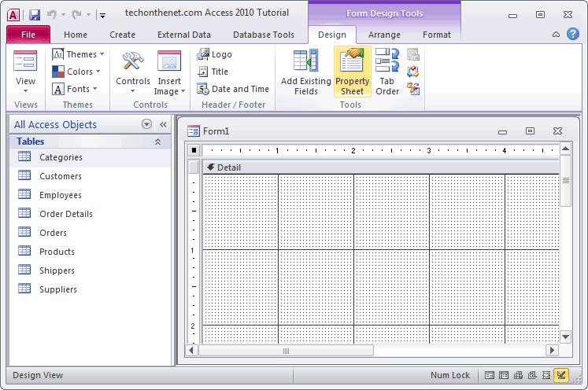This screenshot has height=390, width=588.
Task: Click Add Existing Fields
Action: [306, 72]
